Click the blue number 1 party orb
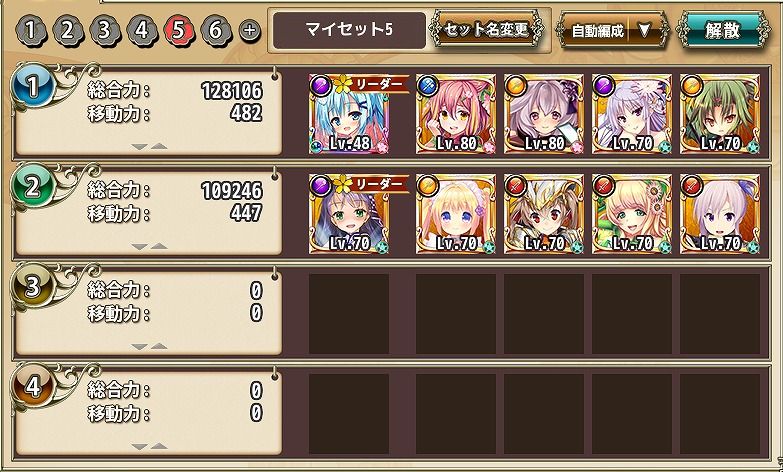Screen dimensions: 783x472 click(33, 87)
